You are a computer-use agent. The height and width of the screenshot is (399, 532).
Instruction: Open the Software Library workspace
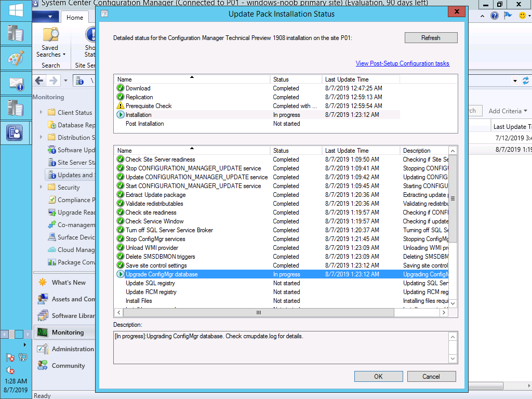click(64, 315)
